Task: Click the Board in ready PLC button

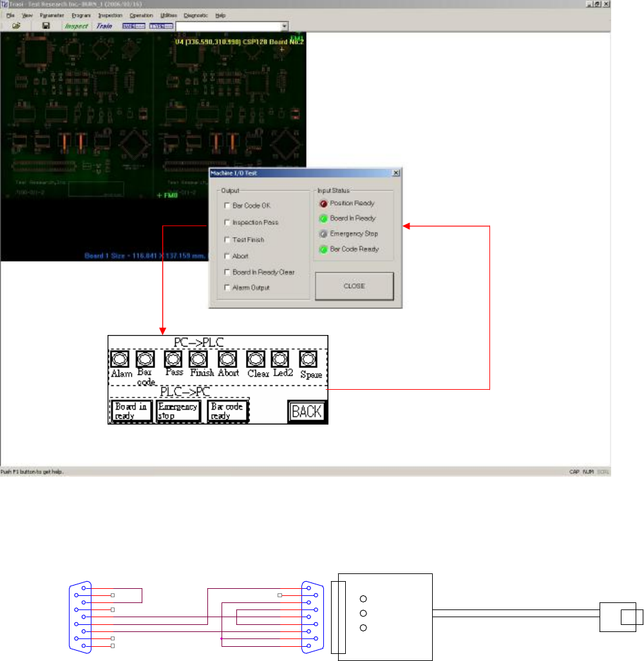Action: (131, 411)
